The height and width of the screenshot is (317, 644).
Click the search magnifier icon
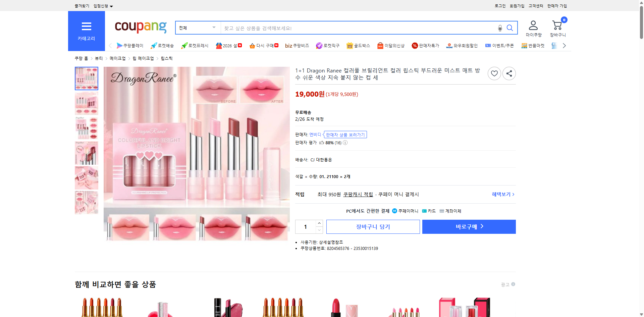click(x=510, y=28)
